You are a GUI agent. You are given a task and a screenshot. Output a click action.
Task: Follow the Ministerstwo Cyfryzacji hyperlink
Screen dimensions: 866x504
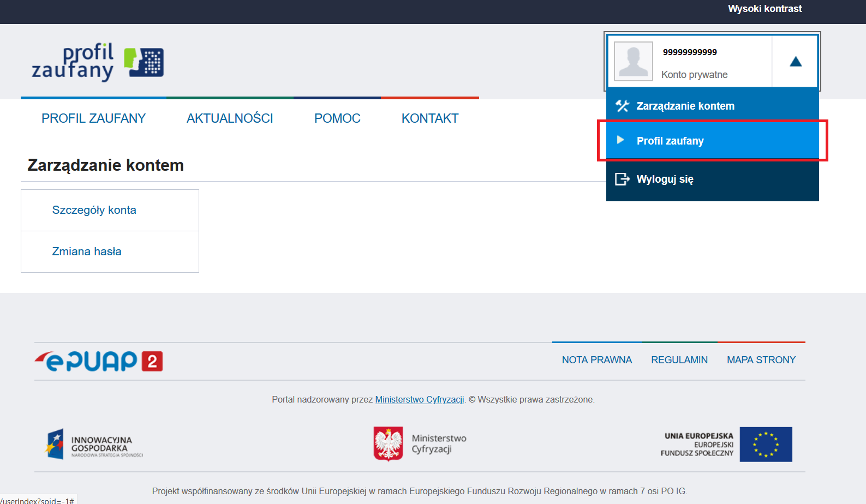420,400
